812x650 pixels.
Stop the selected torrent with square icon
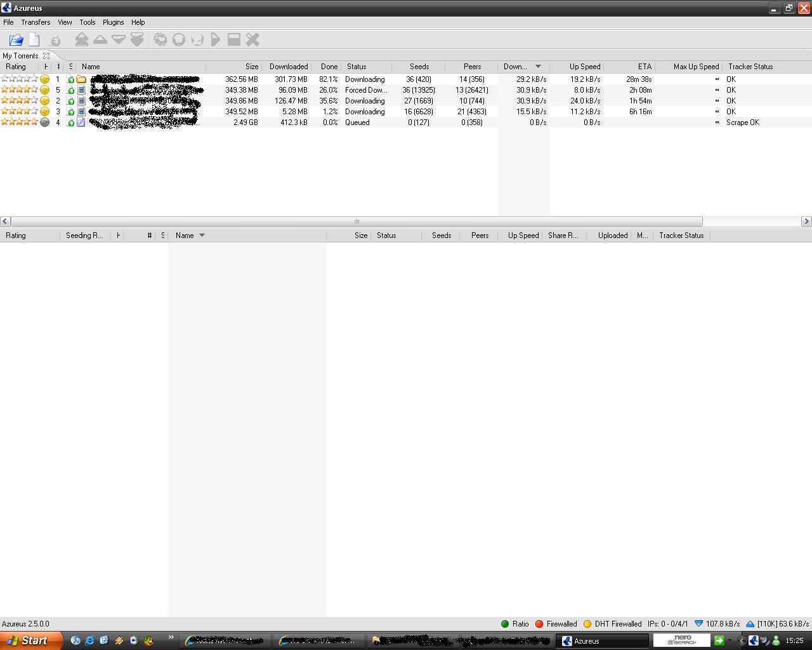234,40
